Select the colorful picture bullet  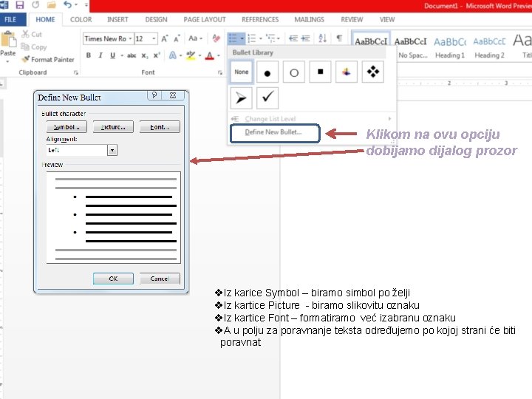point(347,72)
